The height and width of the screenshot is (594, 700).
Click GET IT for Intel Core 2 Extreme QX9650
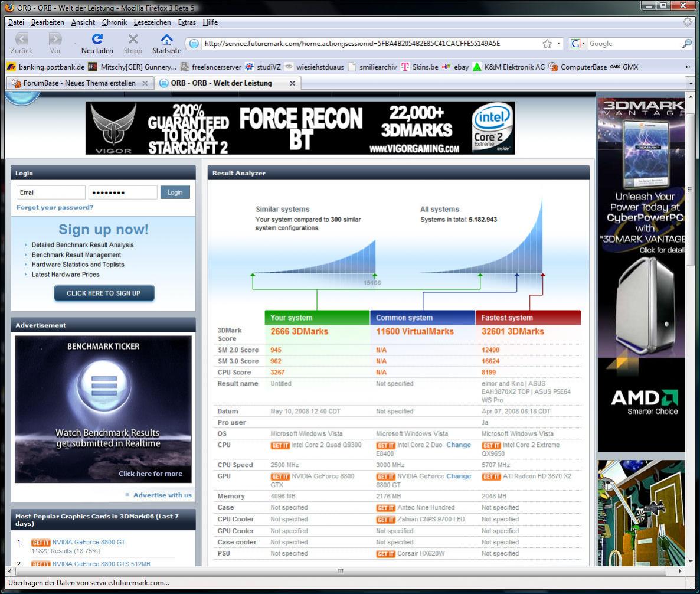[491, 445]
